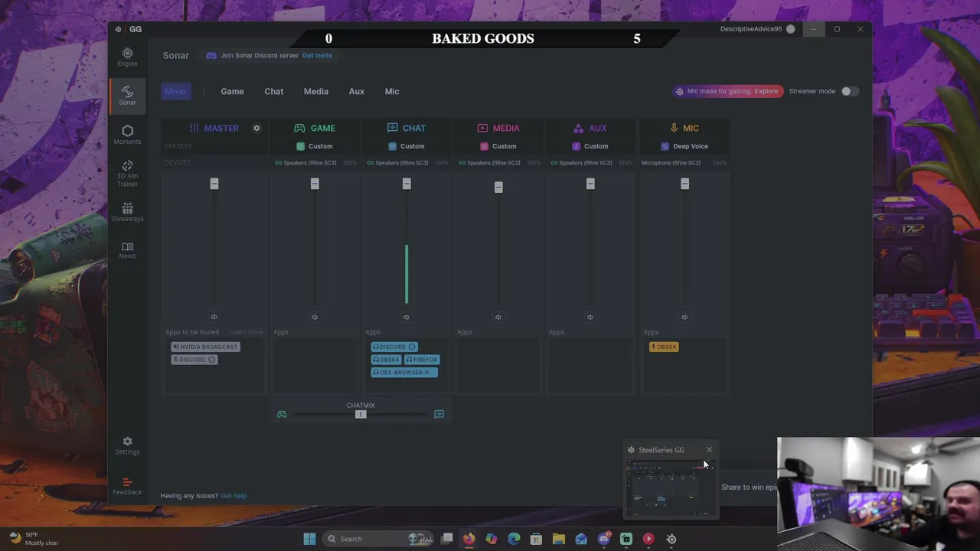The image size is (980, 551).
Task: Select the FIREFOX app chip in Chat
Action: pyautogui.click(x=421, y=360)
